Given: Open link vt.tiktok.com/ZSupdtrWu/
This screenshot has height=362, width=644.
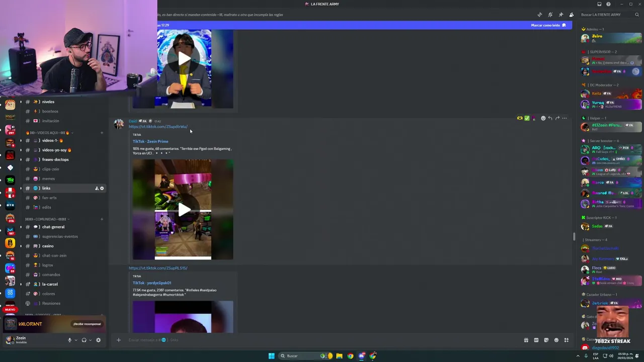Looking at the screenshot, I should [158, 127].
